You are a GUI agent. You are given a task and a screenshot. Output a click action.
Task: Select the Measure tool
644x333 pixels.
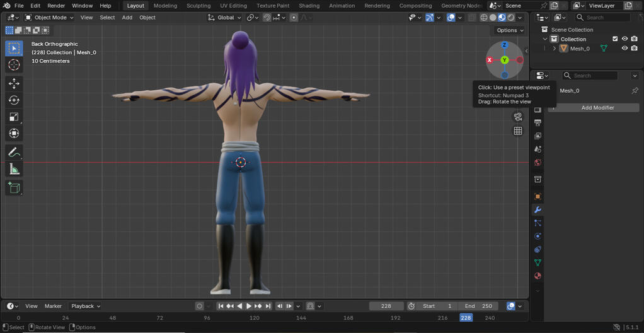click(14, 169)
